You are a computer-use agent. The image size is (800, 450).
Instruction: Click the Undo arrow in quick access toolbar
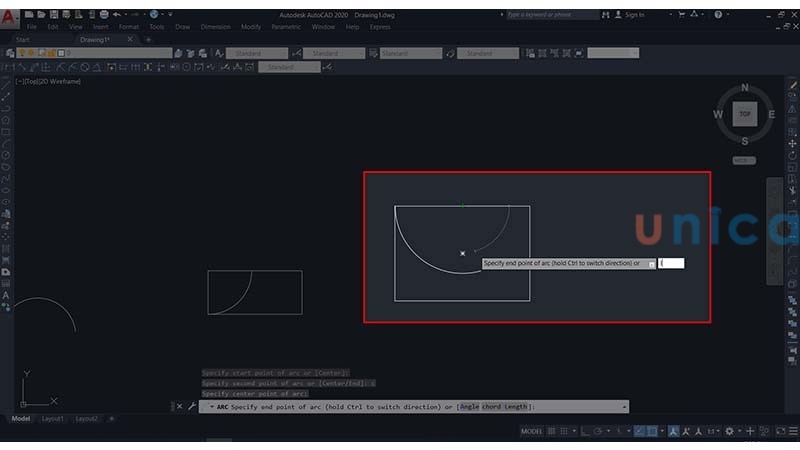[x=117, y=14]
